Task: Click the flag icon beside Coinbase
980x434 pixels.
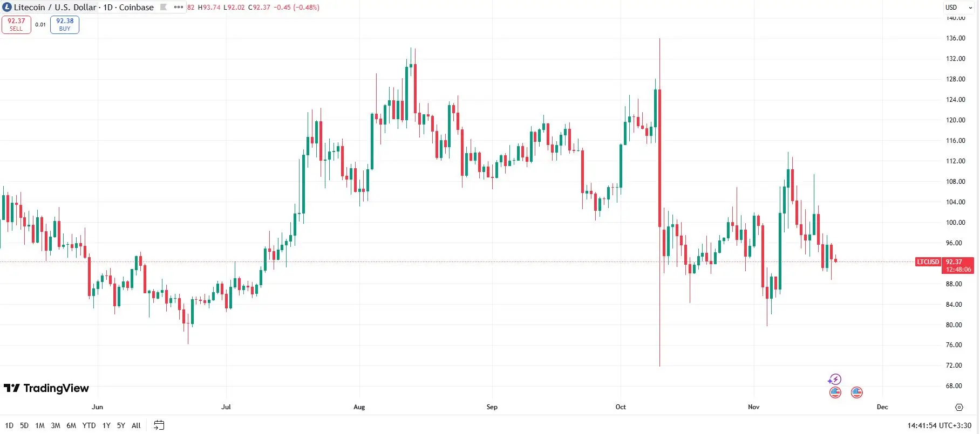Action: coord(164,7)
